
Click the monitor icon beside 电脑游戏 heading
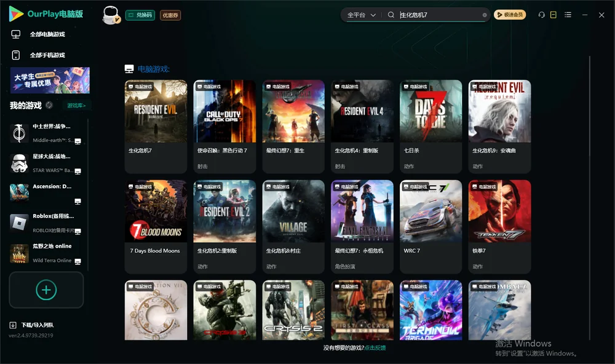click(129, 69)
